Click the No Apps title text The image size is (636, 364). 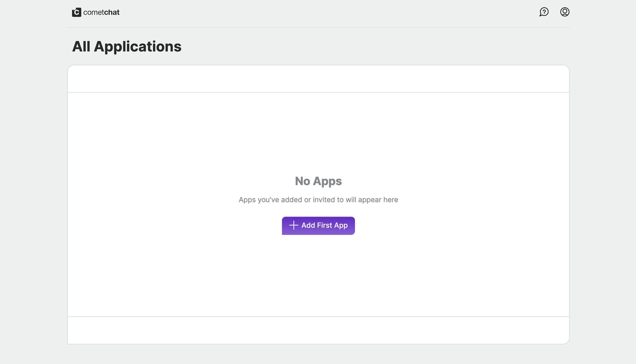(318, 181)
